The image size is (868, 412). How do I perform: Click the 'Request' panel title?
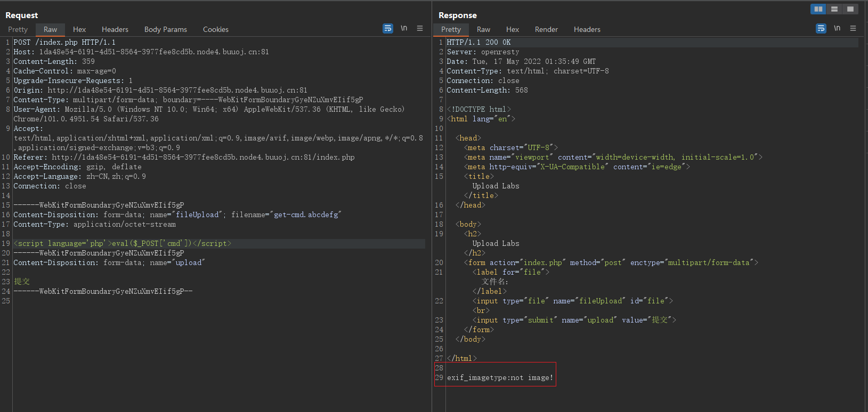[22, 15]
